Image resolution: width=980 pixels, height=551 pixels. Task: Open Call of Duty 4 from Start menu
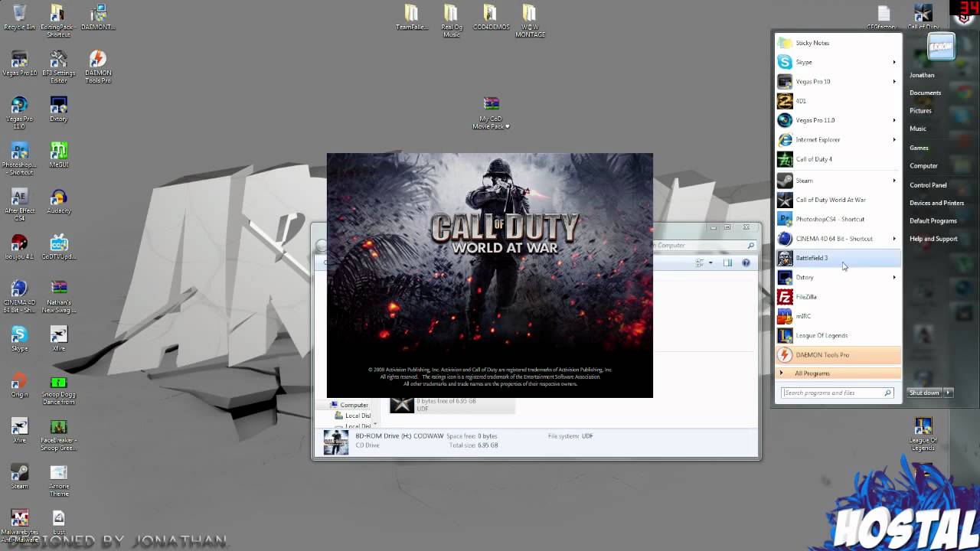coord(838,159)
